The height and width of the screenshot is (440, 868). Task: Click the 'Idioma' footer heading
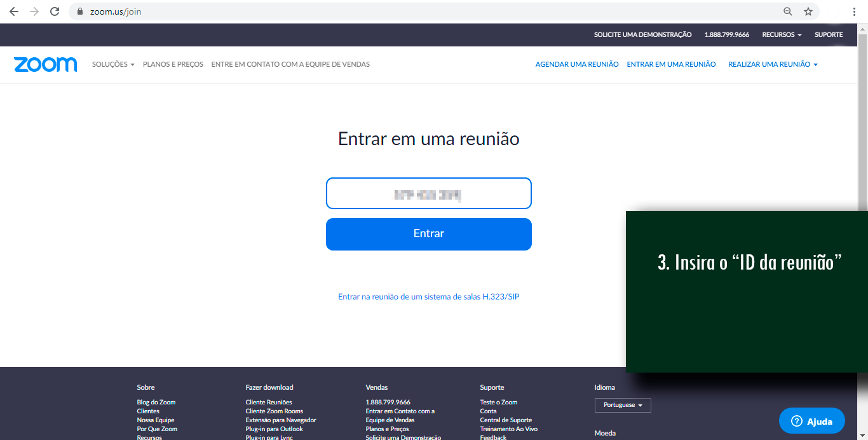(x=604, y=387)
